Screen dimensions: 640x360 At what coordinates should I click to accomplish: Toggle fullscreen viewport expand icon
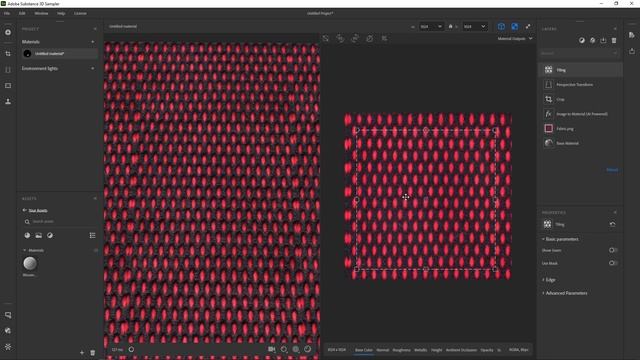[x=528, y=27]
